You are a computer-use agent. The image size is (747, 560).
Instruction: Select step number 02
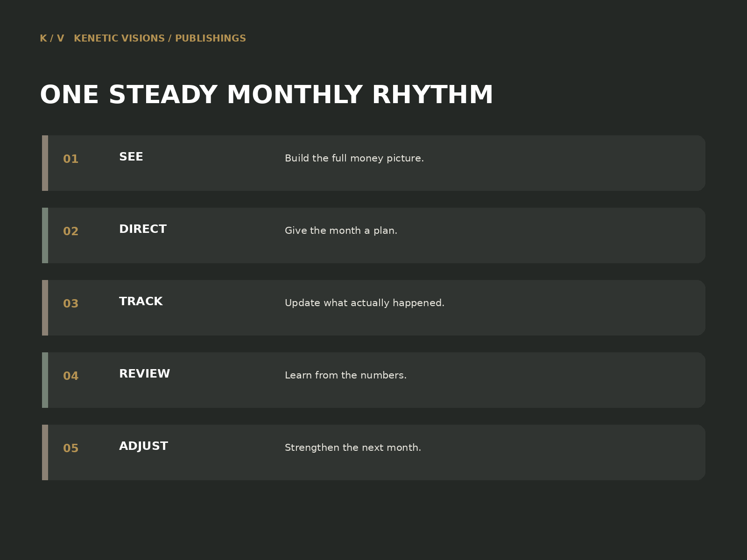pyautogui.click(x=70, y=231)
